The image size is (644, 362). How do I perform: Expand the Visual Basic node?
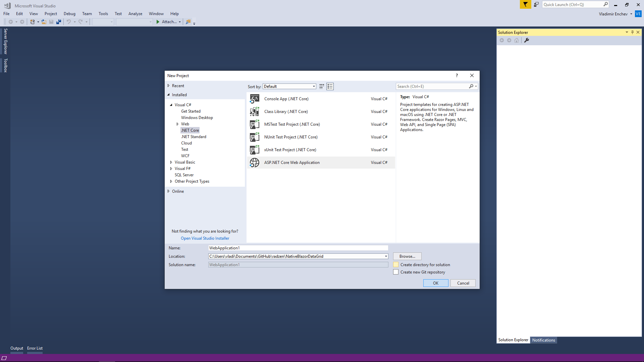tap(171, 162)
